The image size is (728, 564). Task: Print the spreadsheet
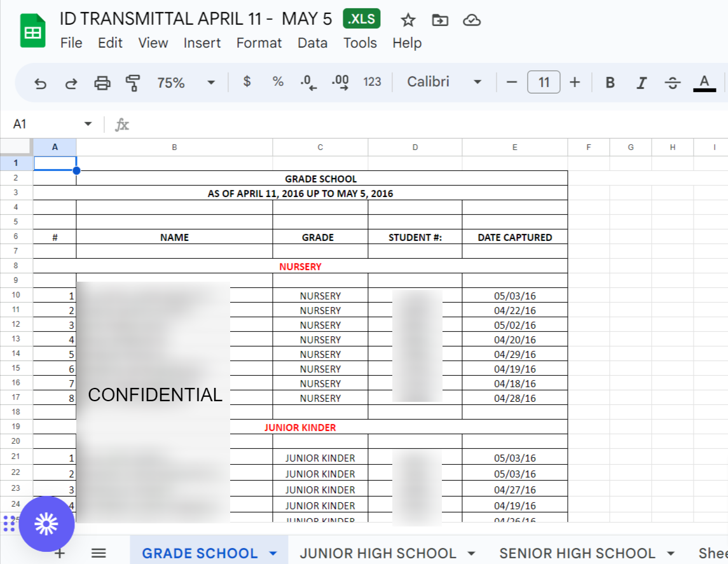pos(102,83)
